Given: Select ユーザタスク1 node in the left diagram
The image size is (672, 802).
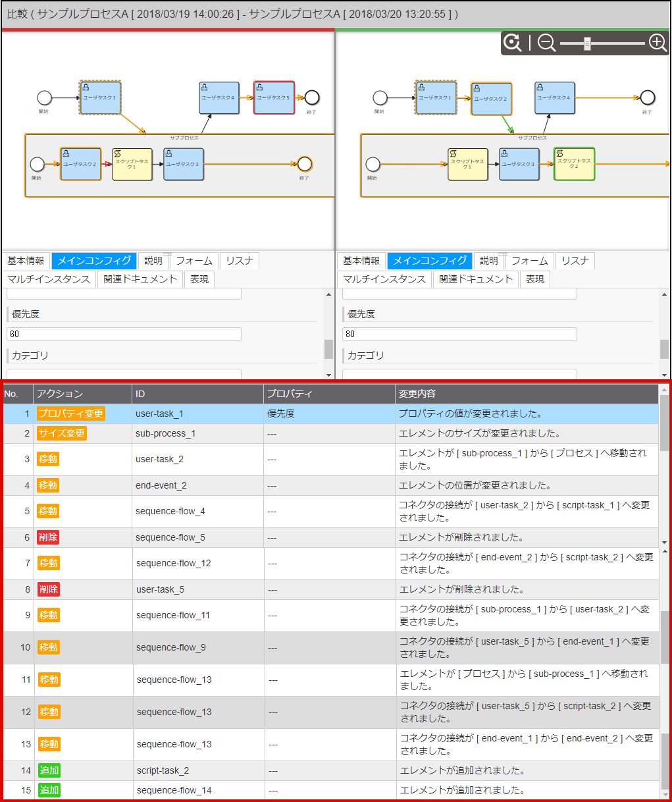Looking at the screenshot, I should 100,97.
